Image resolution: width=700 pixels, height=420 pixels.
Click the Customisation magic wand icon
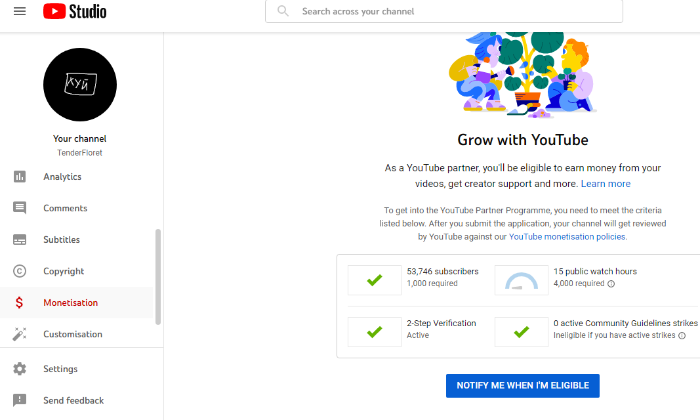(x=19, y=334)
